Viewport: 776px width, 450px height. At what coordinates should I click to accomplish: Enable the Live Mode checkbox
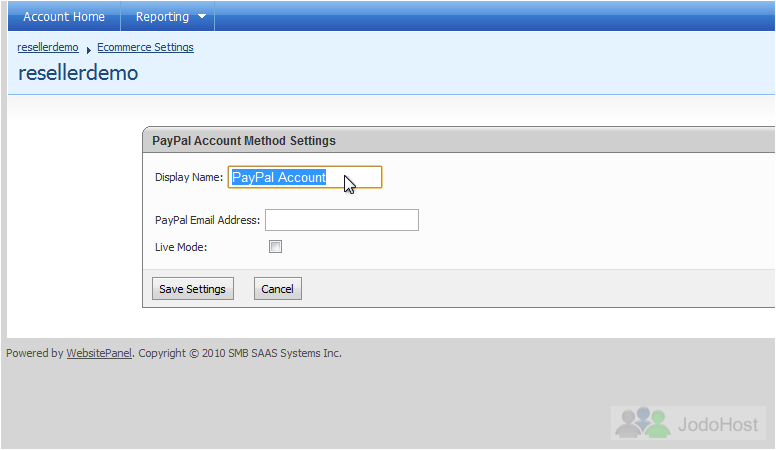point(275,247)
